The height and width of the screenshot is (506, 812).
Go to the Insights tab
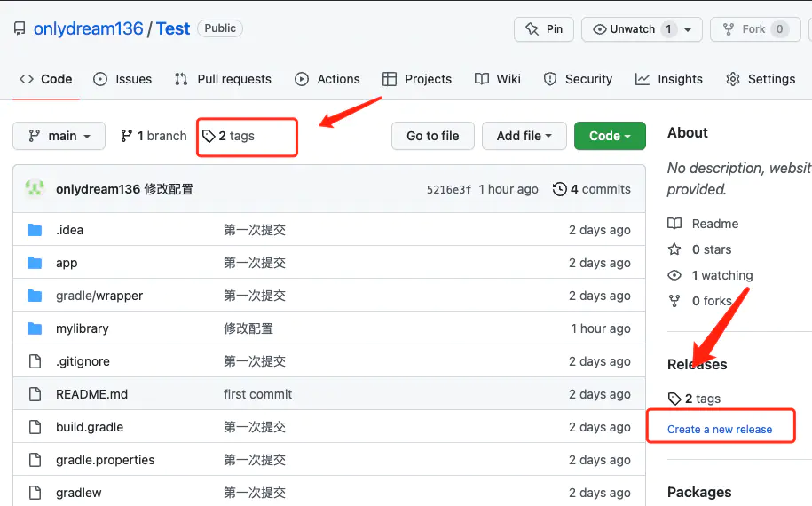(669, 79)
